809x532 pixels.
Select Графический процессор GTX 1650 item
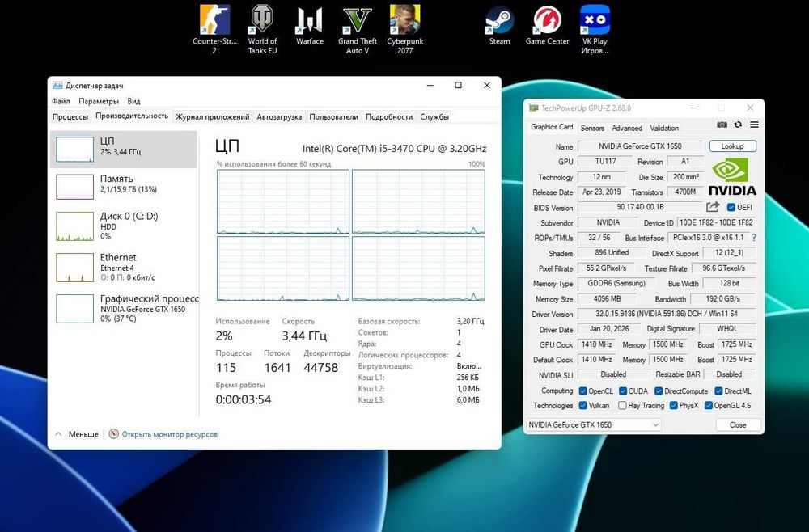click(x=124, y=308)
